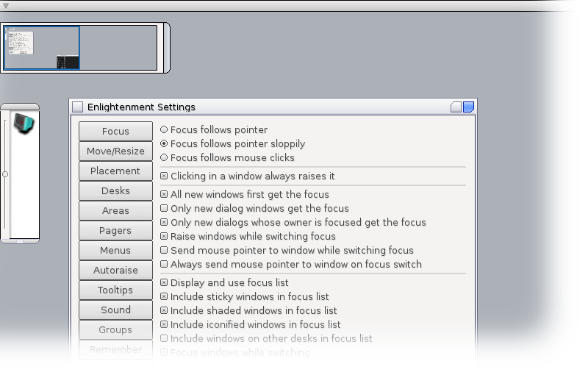The image size is (588, 386).
Task: Enable Always send mouse pointer on focus switch
Action: click(x=291, y=264)
